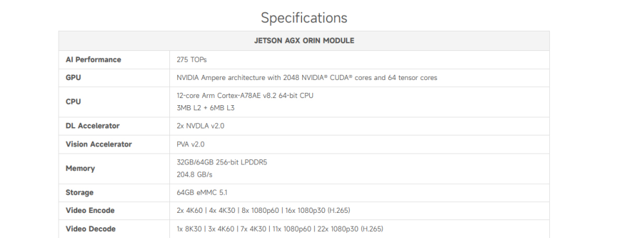This screenshot has width=644, height=238.
Task: Select the NVIDIA Ampere architecture description
Action: pyautogui.click(x=307, y=77)
